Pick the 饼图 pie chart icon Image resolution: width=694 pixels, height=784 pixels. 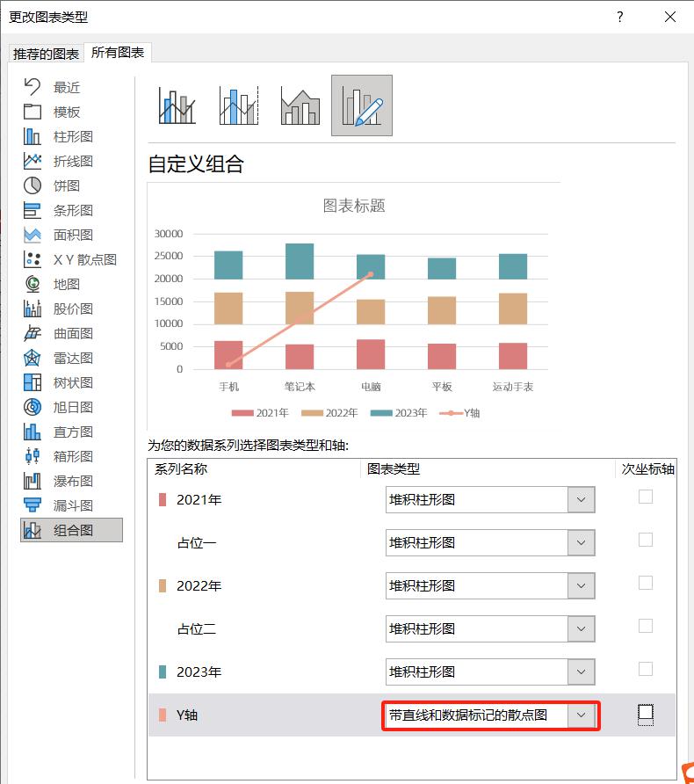pos(33,185)
